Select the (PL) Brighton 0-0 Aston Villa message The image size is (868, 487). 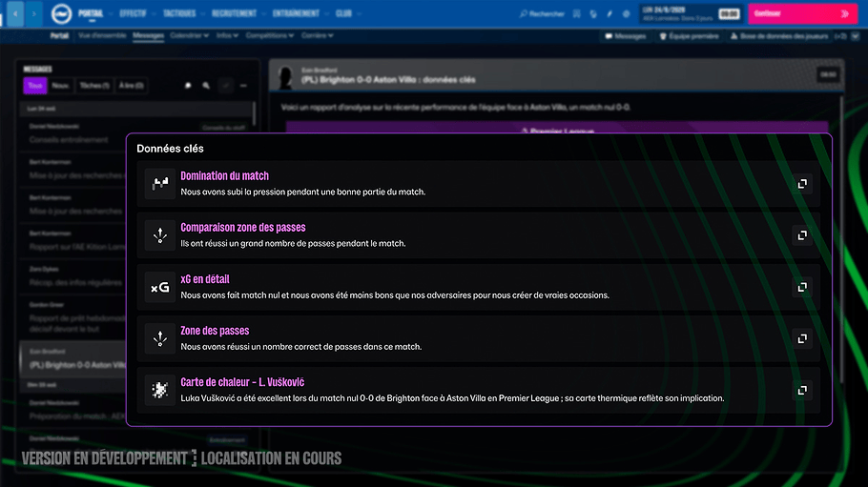click(73, 358)
